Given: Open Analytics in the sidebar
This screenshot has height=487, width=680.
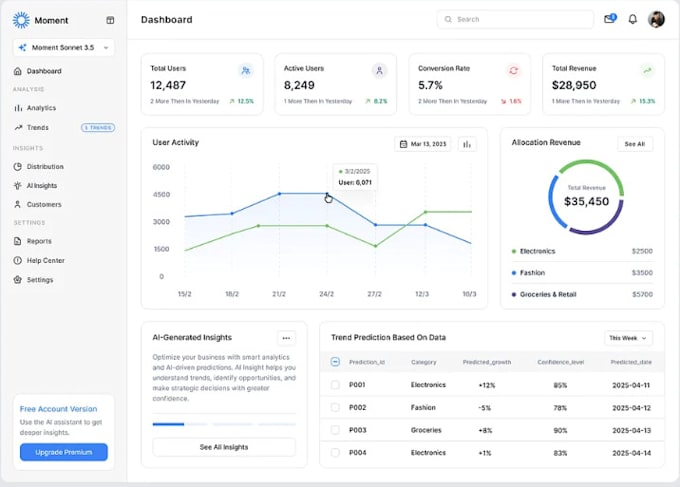Looking at the screenshot, I should 41,107.
